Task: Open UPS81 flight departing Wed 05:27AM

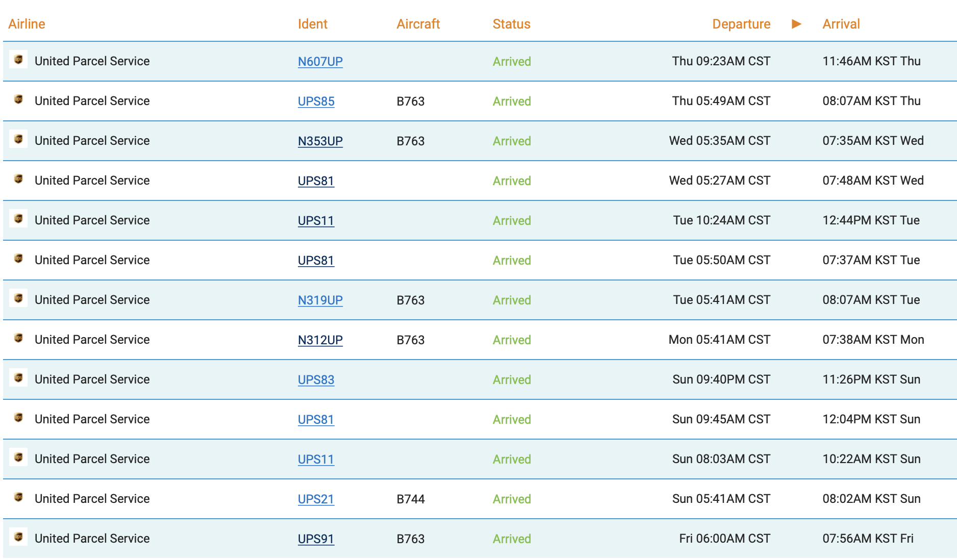Action: [x=316, y=181]
